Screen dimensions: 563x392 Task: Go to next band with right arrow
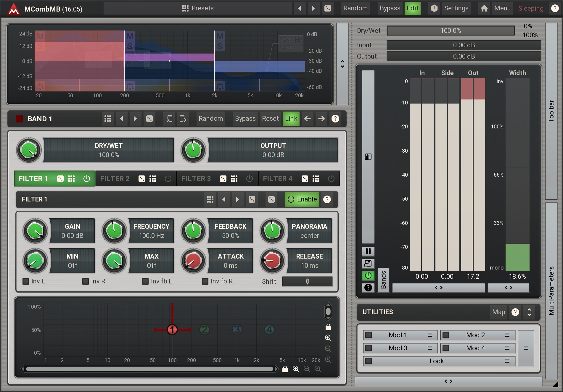[x=321, y=119]
